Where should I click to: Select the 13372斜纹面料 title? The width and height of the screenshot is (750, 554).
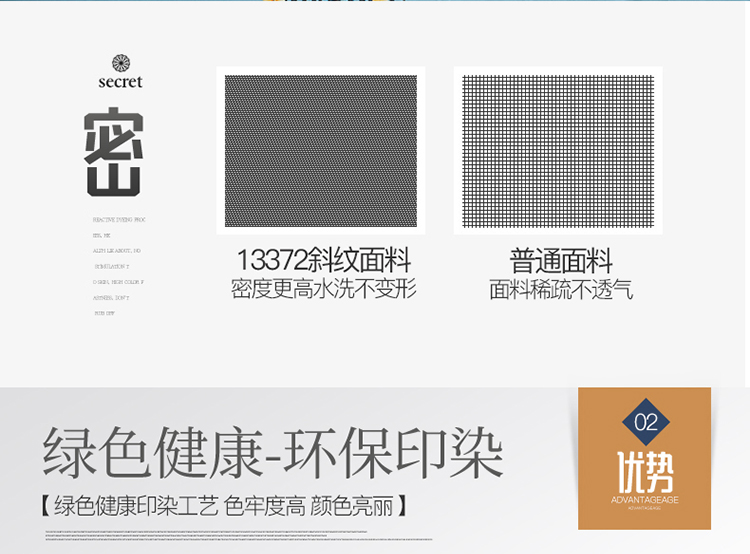pos(324,262)
